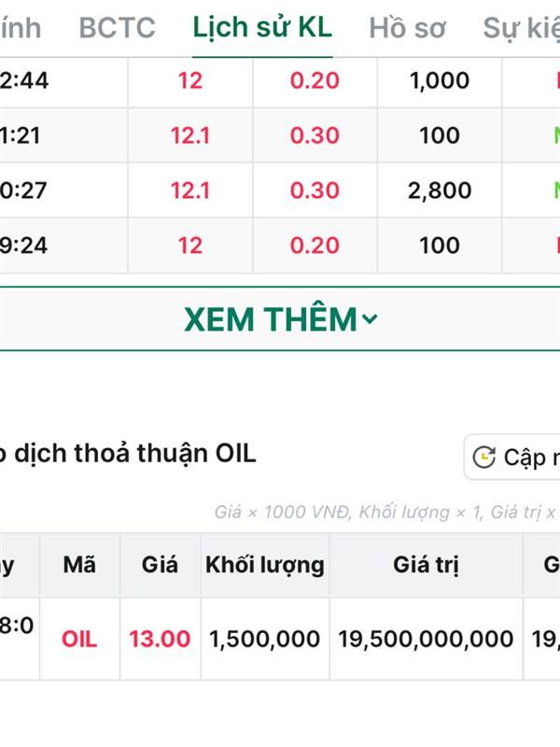
Task: Click the 1,500,000 volume cell
Action: coord(265,639)
